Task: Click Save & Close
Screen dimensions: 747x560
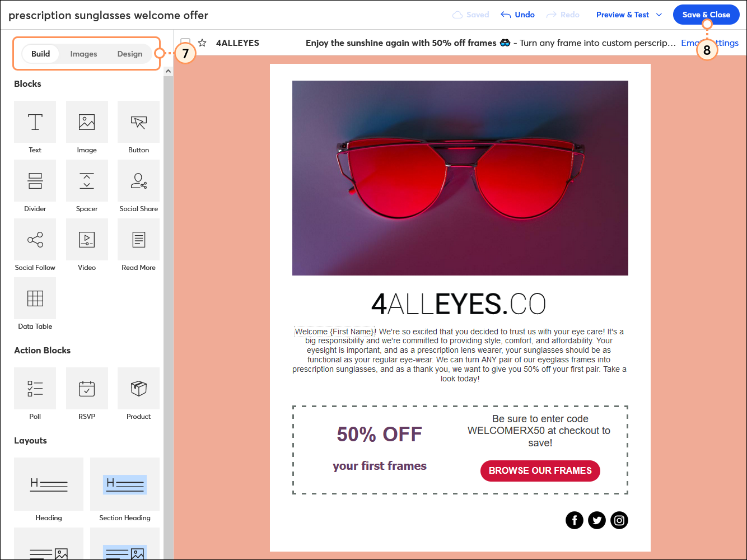Action: (706, 15)
